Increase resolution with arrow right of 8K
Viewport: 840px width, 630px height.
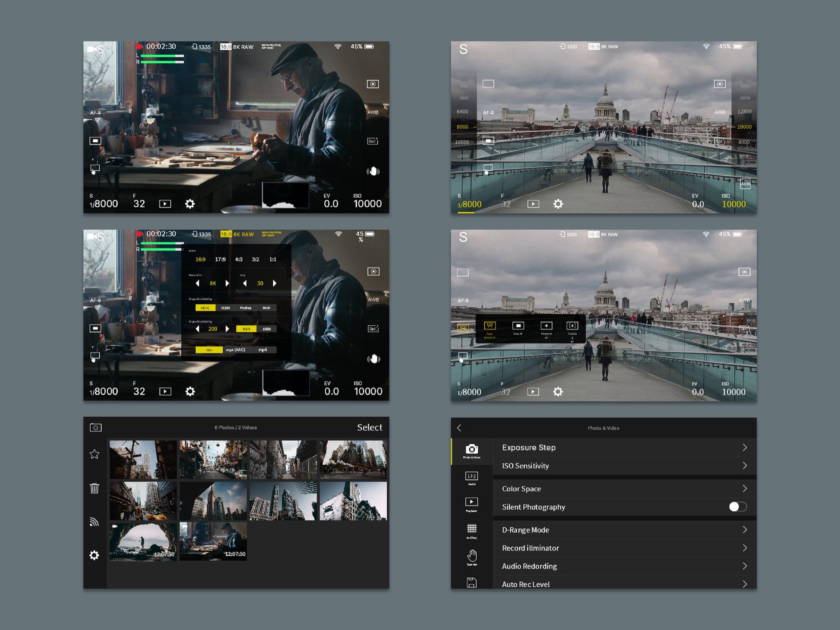pos(227,283)
